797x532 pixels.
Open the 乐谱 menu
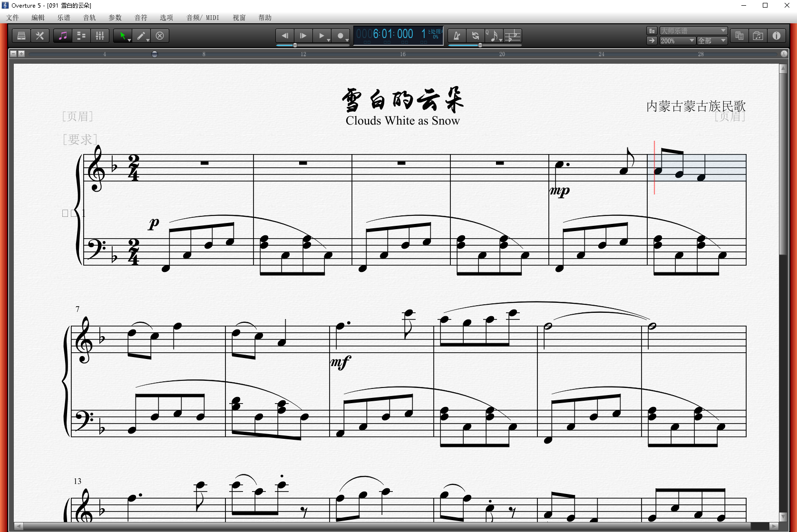[64, 18]
